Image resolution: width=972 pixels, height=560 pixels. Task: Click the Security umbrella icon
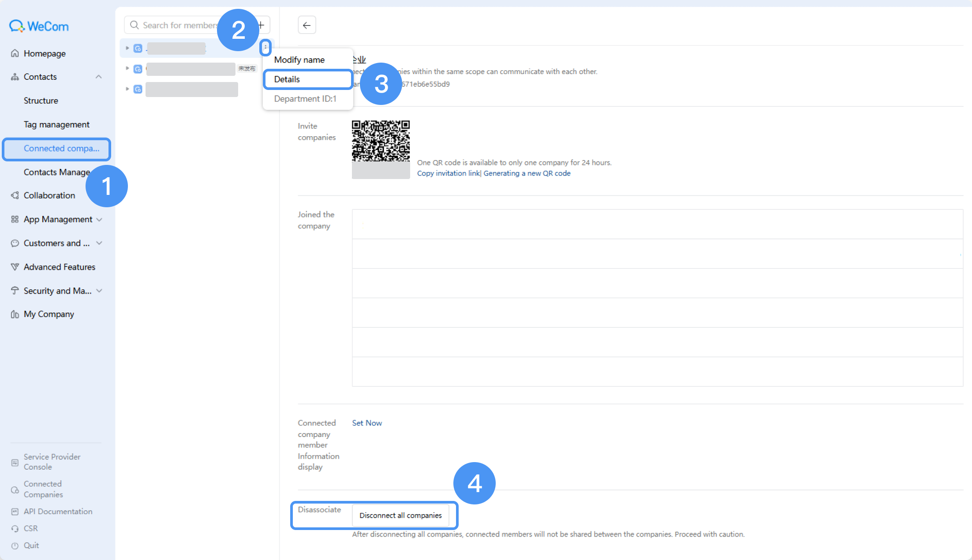click(15, 291)
